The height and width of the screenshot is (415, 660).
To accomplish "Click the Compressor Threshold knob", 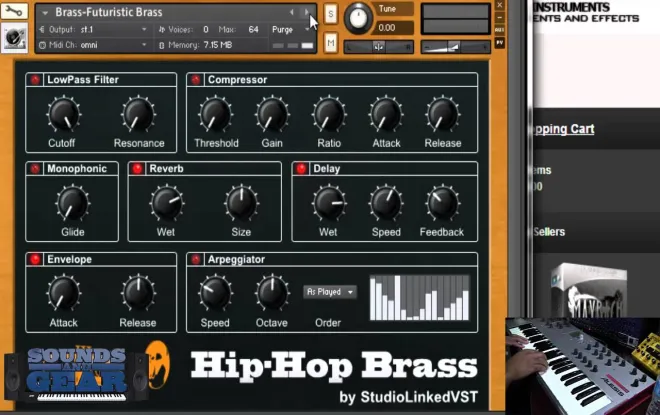I will [216, 114].
